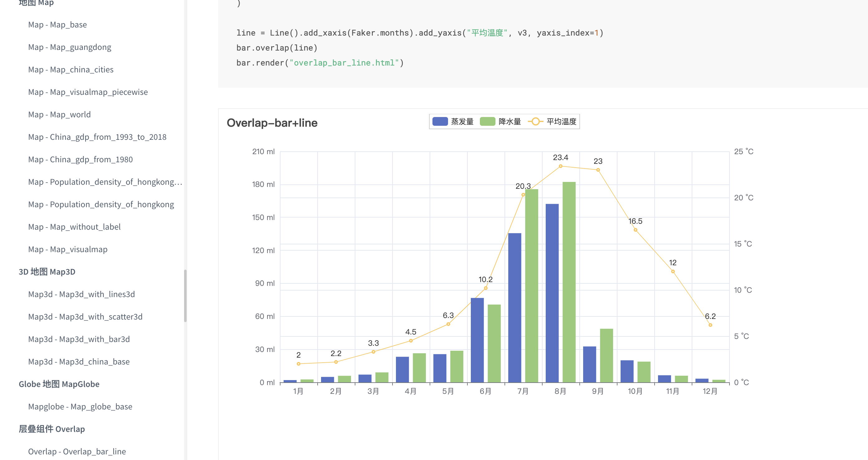Viewport: 868px width, 460px height.
Task: Select the Globe 地图 MapGlobe section heading
Action: point(59,384)
